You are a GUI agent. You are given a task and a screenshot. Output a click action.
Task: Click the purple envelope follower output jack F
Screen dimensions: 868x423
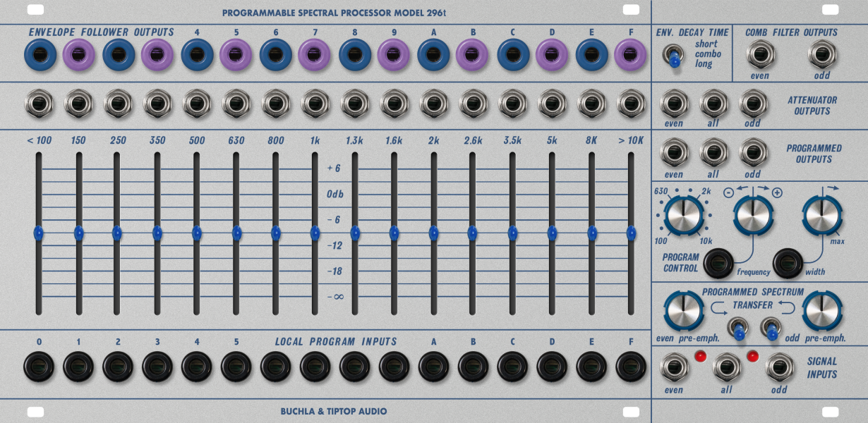click(x=631, y=55)
